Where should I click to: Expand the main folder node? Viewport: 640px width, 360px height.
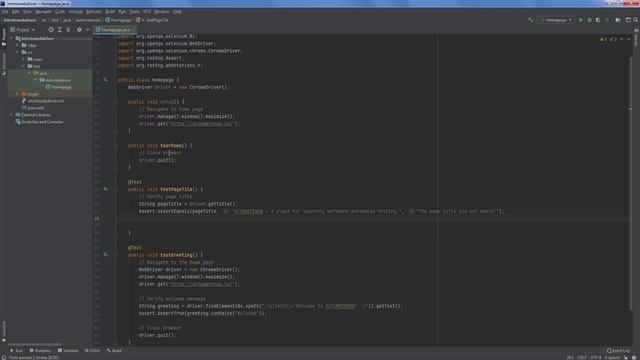click(24, 59)
